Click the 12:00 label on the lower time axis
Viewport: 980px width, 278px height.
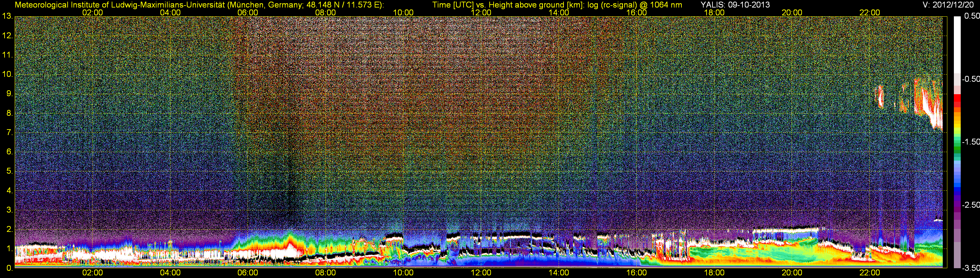[x=481, y=273]
